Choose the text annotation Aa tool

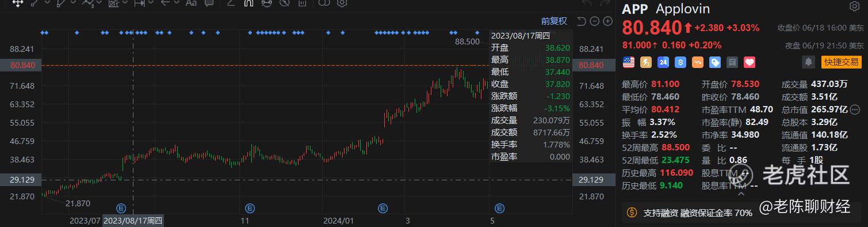point(192,3)
